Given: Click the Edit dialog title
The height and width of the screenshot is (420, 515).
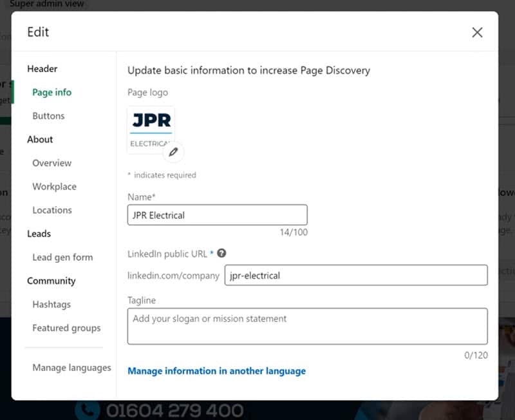Looking at the screenshot, I should (x=38, y=32).
